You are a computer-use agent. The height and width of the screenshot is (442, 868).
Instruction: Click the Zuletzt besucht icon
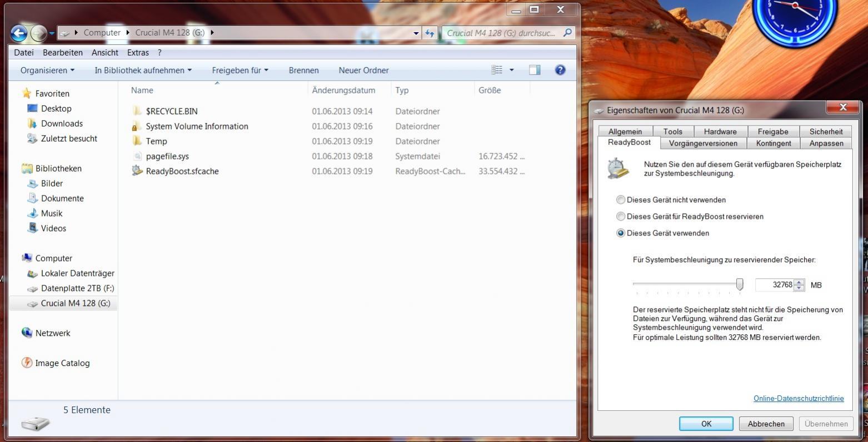(x=32, y=138)
